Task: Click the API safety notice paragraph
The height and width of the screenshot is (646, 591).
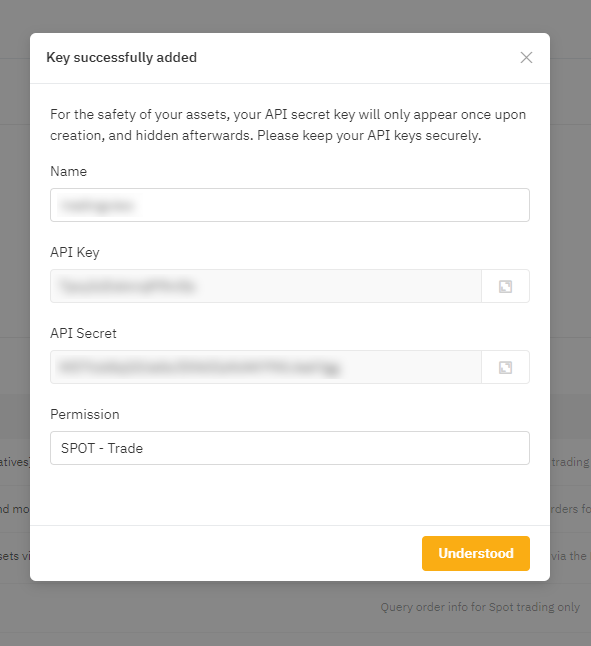Action: coord(288,125)
